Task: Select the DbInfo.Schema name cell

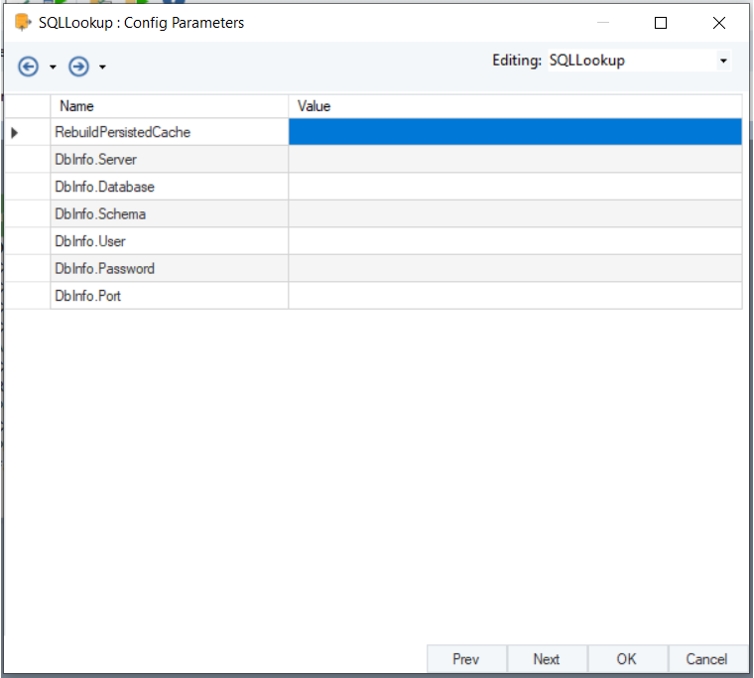Action: [x=169, y=214]
